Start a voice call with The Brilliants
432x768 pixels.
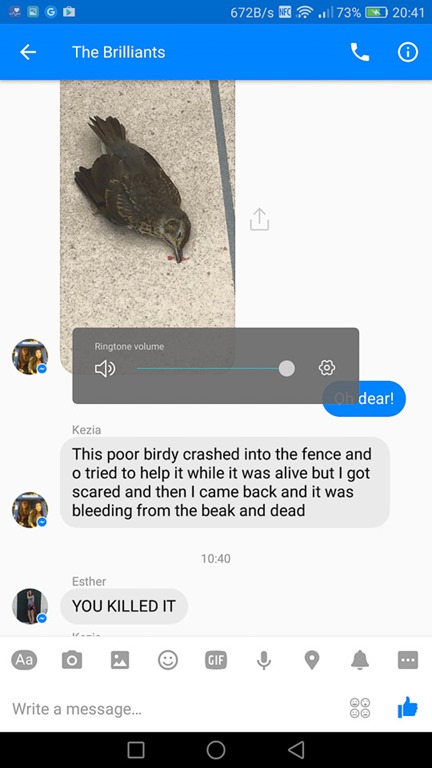(x=360, y=52)
